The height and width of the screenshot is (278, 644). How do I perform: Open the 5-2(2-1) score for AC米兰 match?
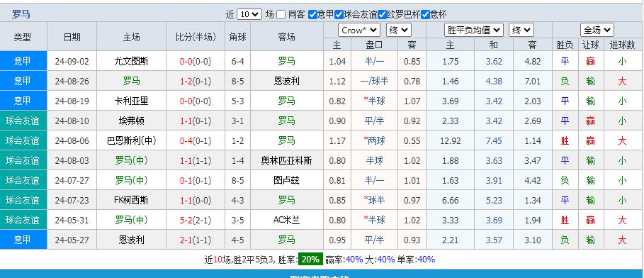pyautogui.click(x=196, y=220)
